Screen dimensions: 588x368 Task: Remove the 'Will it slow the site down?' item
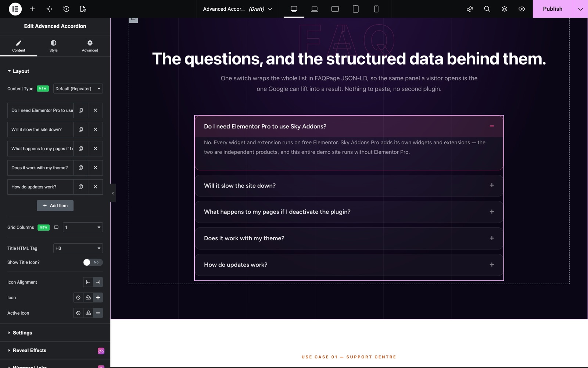[x=96, y=130]
